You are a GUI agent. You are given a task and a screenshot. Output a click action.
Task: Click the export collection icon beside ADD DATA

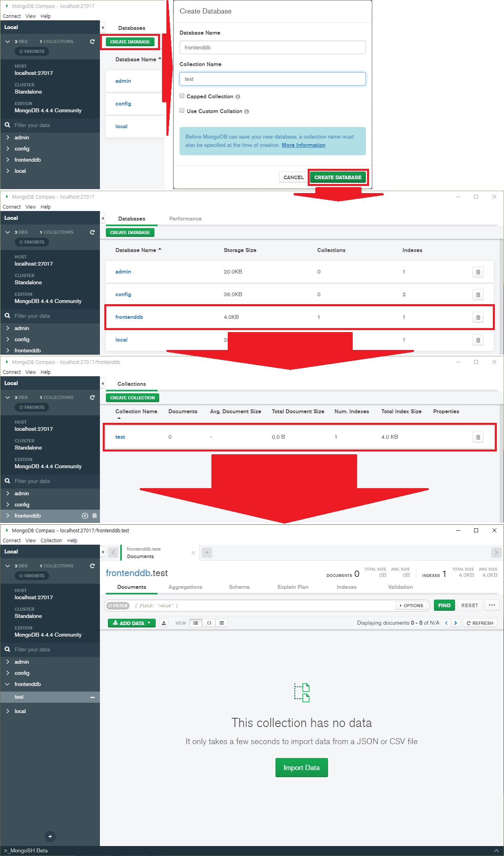pyautogui.click(x=164, y=623)
